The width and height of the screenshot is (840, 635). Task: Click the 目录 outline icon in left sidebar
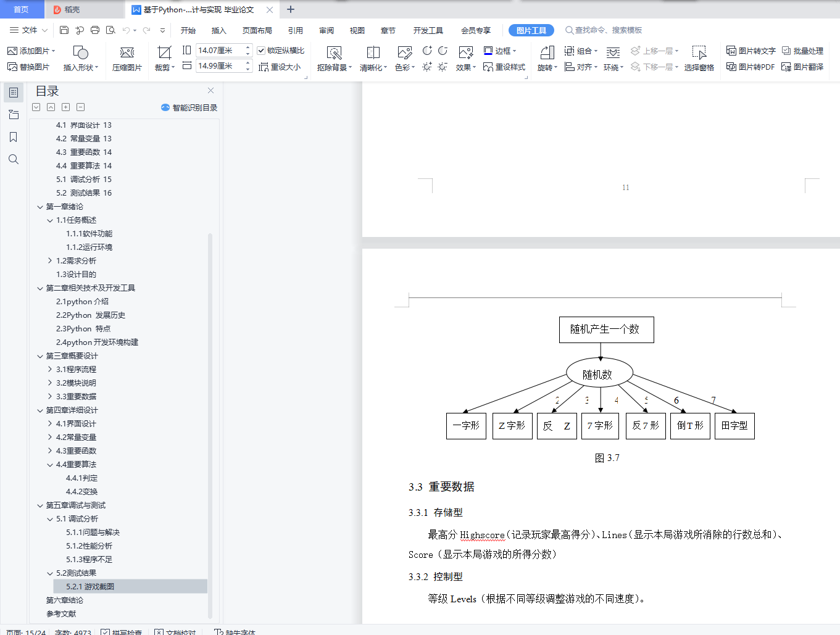pyautogui.click(x=14, y=92)
